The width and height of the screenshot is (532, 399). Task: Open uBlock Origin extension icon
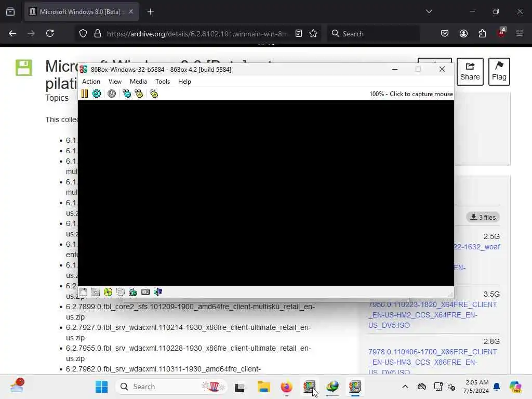(x=501, y=33)
